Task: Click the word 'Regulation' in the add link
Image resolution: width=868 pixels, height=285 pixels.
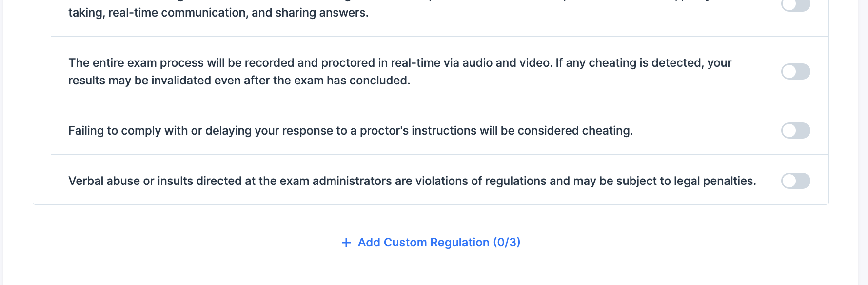Action: click(460, 243)
